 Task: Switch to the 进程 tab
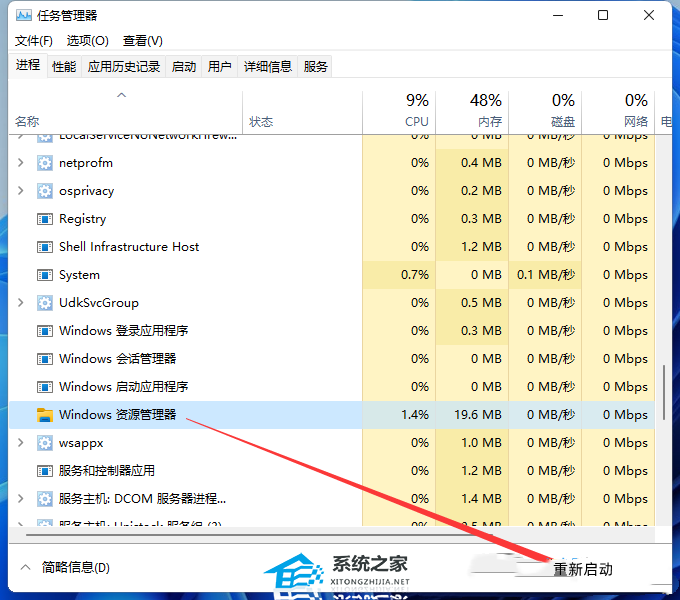[x=28, y=65]
